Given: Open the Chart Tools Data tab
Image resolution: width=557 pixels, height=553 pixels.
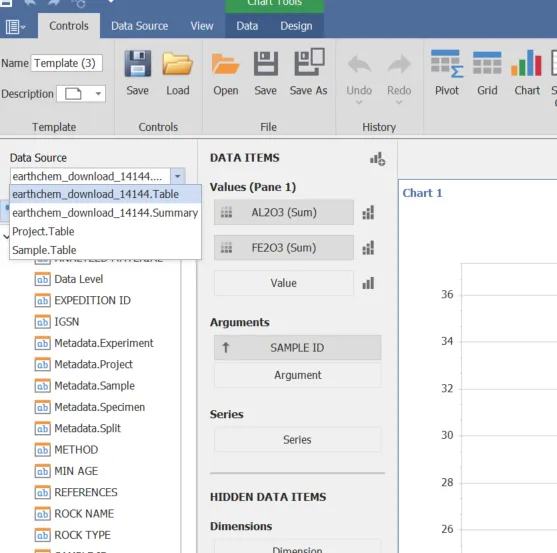Looking at the screenshot, I should click(x=247, y=26).
